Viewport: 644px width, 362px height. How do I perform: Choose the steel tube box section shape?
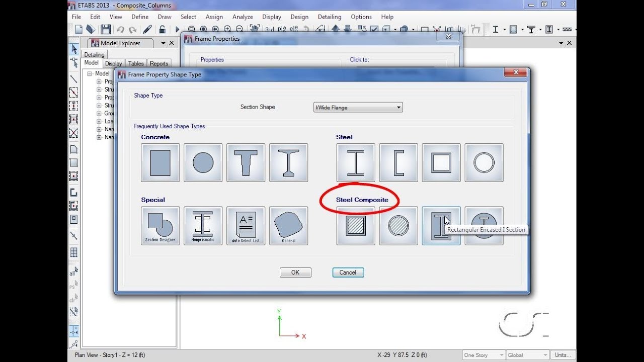[441, 162]
